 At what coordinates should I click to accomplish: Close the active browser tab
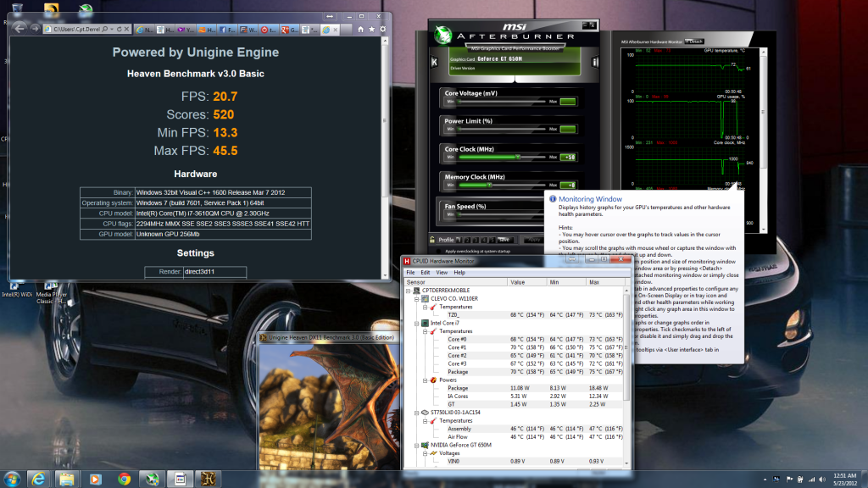(336, 30)
